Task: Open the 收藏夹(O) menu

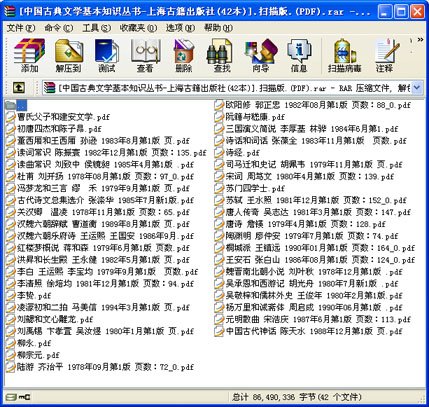Action: coord(138,28)
